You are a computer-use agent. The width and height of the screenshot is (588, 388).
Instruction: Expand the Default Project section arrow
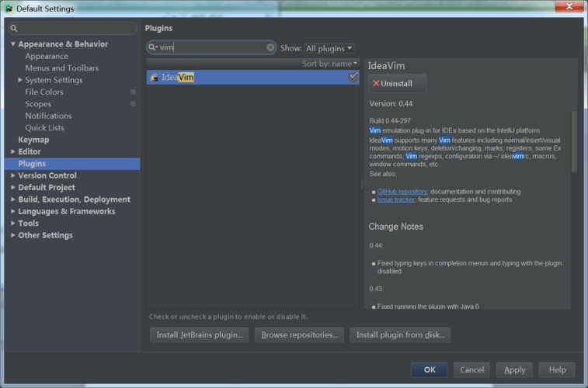12,187
